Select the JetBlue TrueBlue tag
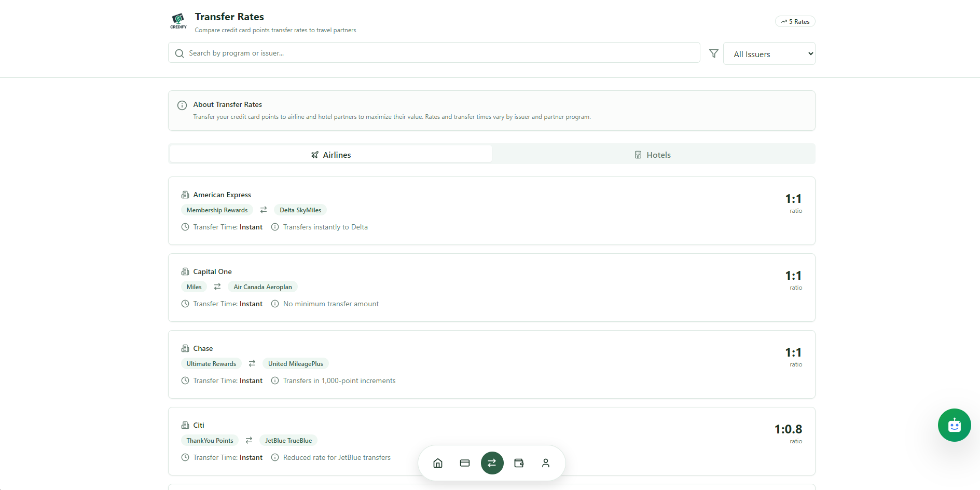Screen dimensions: 980x490 288,440
